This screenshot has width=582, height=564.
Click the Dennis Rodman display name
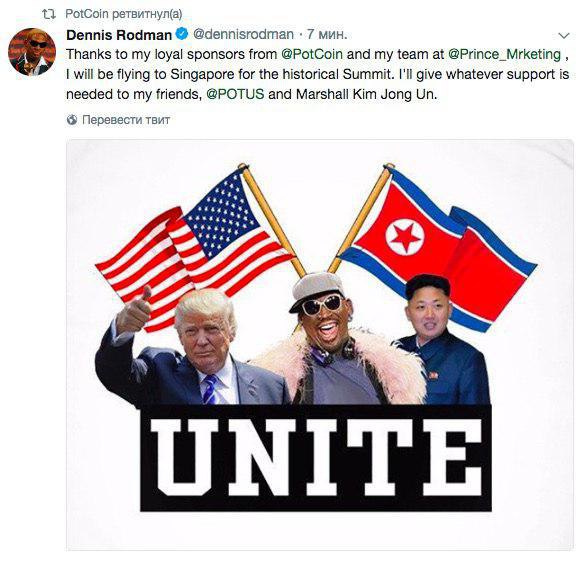(119, 35)
